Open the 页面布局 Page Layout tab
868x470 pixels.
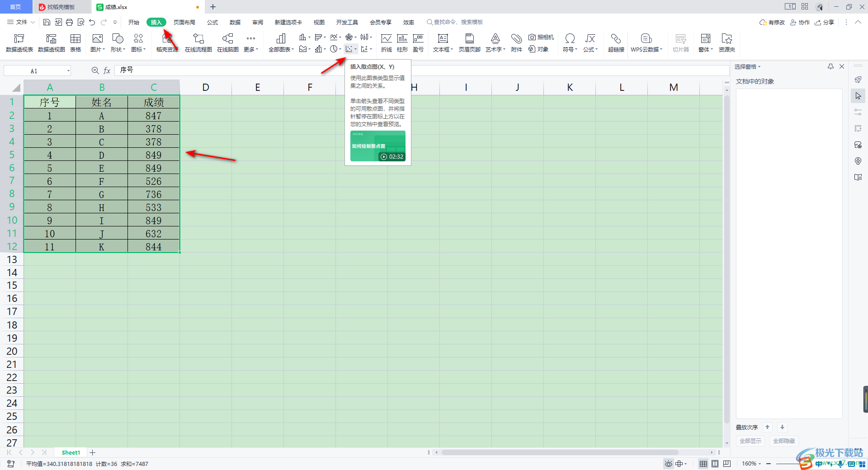point(184,22)
